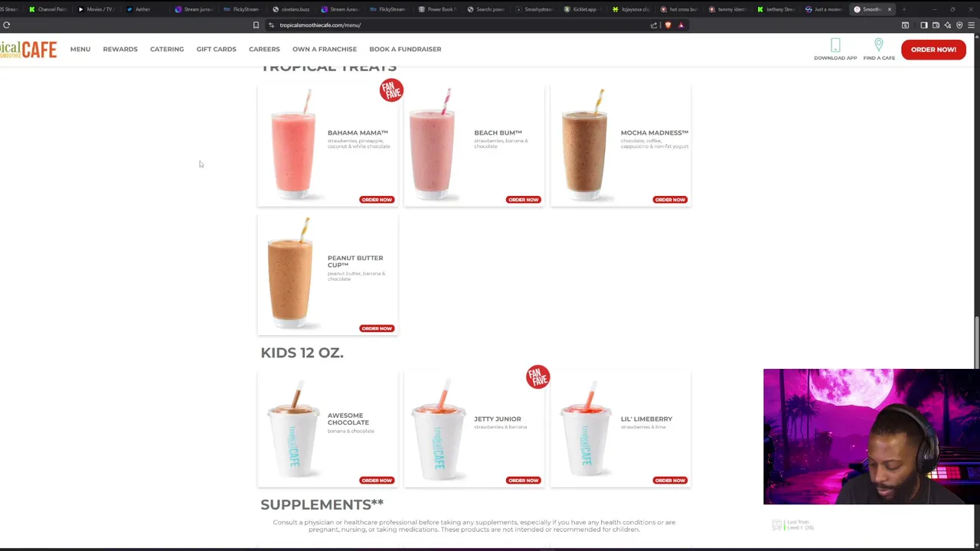Click the Mocha Madness smoothie image
Viewport: 980px width, 551px height.
click(x=585, y=144)
